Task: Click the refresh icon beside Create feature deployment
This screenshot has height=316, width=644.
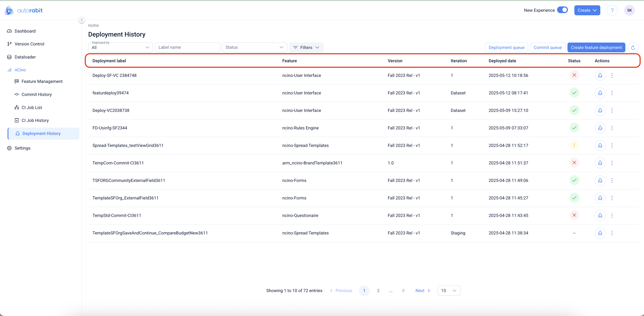Action: pos(633,47)
